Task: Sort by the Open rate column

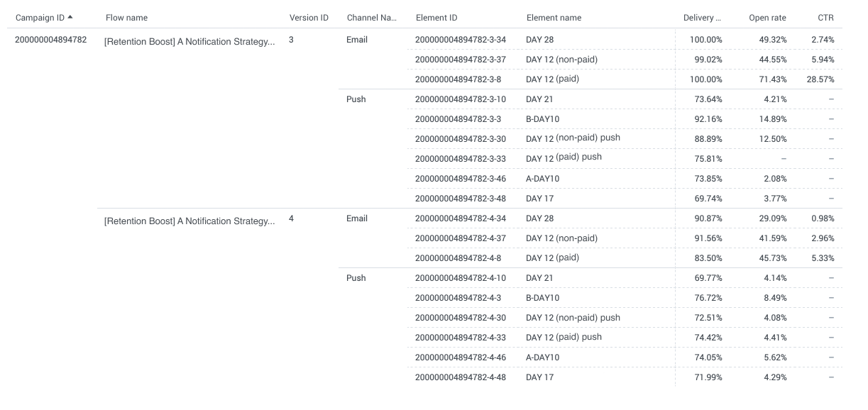Action: click(767, 18)
